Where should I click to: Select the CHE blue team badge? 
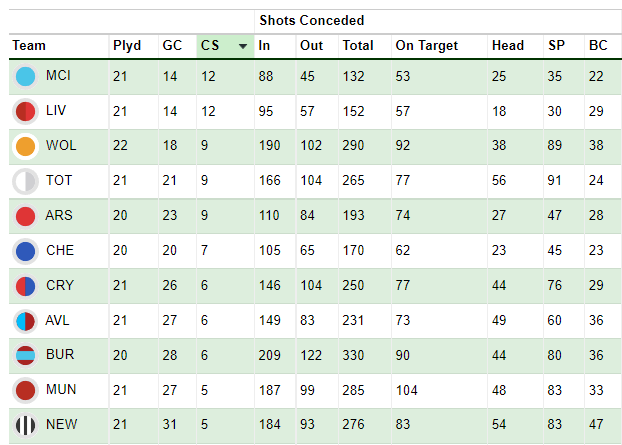coord(25,251)
